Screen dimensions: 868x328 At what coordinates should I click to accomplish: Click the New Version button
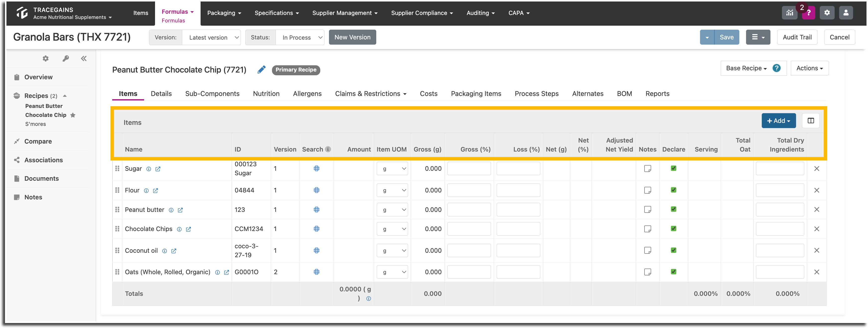tap(352, 37)
